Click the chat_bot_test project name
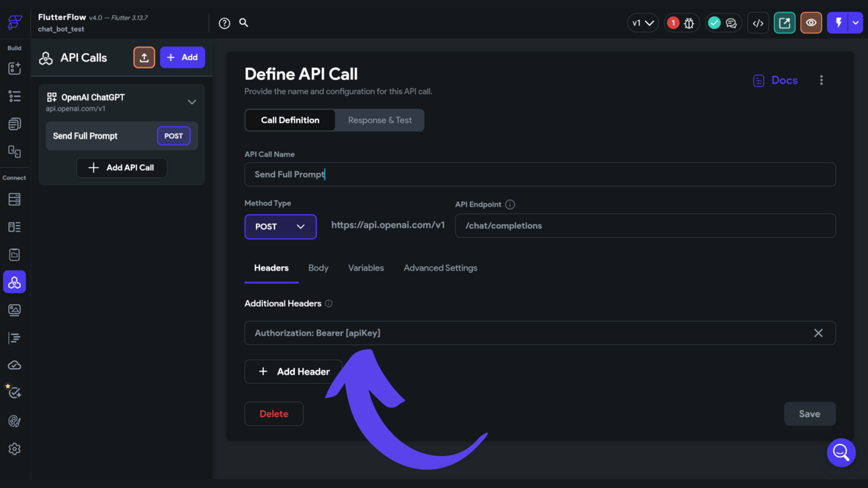Viewport: 868px width, 488px height. (x=61, y=30)
